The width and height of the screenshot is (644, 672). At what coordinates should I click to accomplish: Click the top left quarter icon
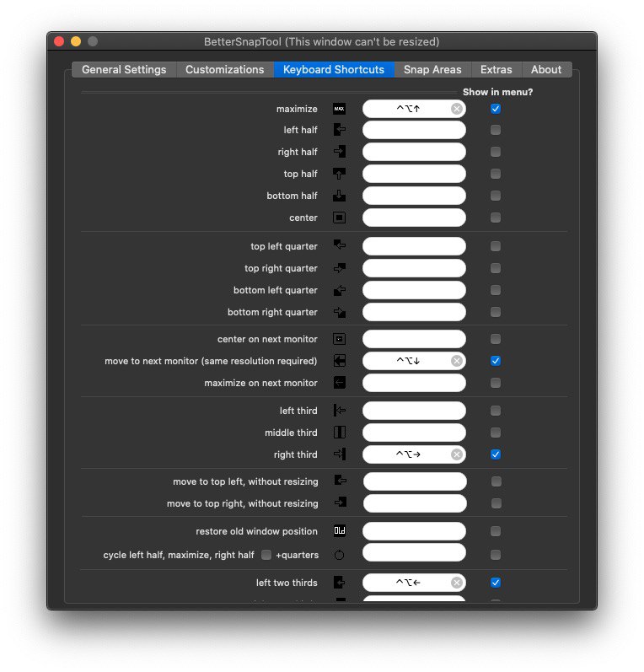pyautogui.click(x=340, y=245)
